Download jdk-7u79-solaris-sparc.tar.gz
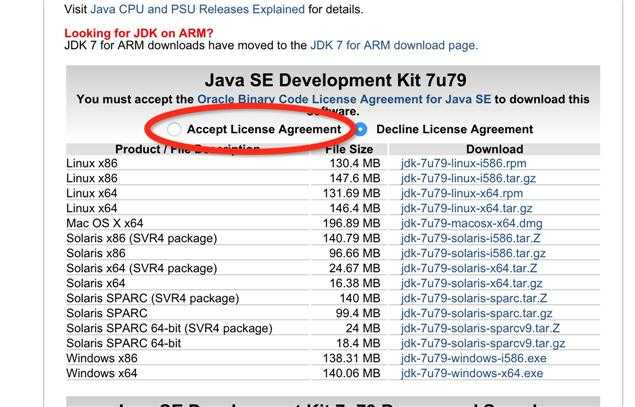The width and height of the screenshot is (635, 407). click(x=476, y=313)
